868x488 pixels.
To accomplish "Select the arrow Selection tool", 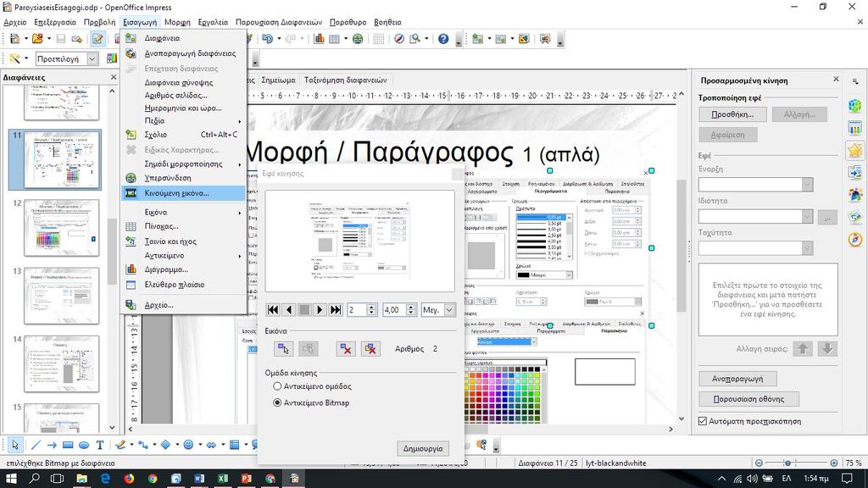I will 15,445.
